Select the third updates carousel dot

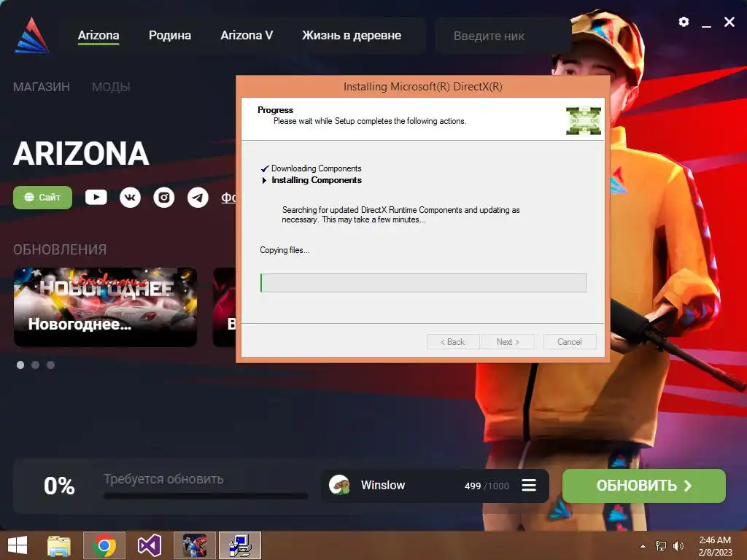(50, 365)
